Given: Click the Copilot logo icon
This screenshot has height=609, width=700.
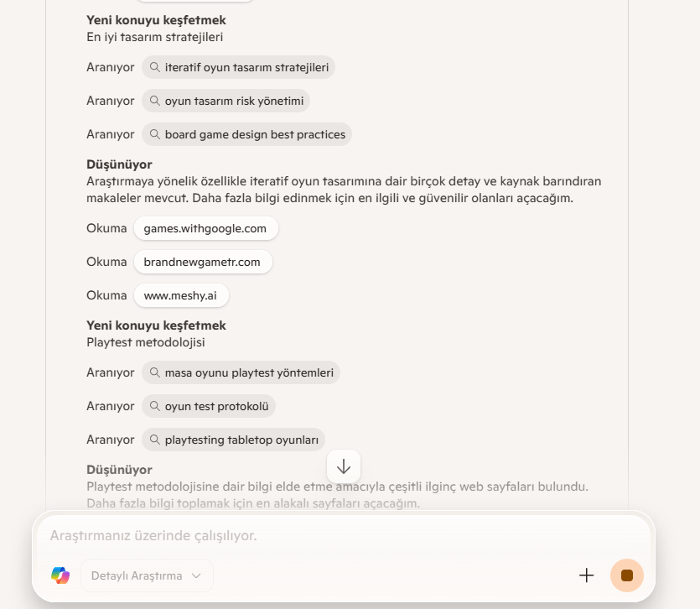Looking at the screenshot, I should pyautogui.click(x=60, y=575).
